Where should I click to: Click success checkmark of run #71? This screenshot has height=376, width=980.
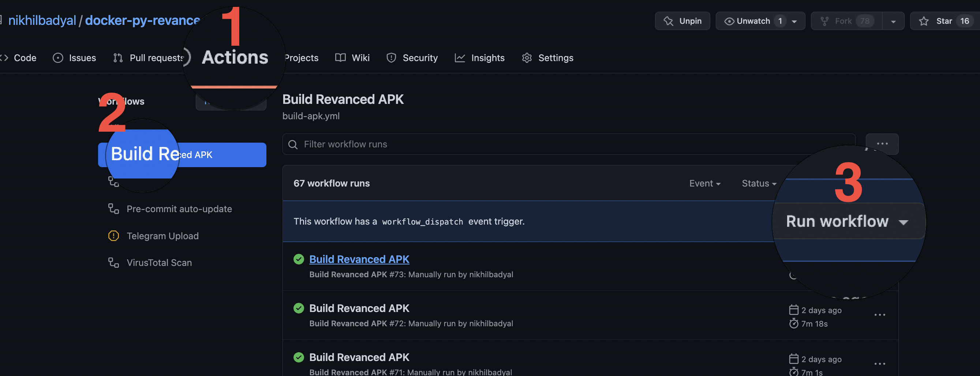[x=299, y=357]
